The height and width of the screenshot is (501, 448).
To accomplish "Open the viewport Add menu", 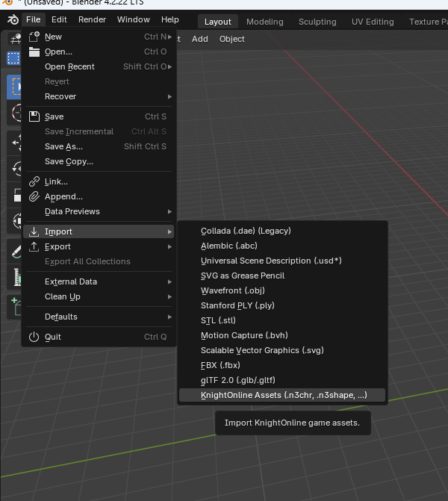I will 199,39.
